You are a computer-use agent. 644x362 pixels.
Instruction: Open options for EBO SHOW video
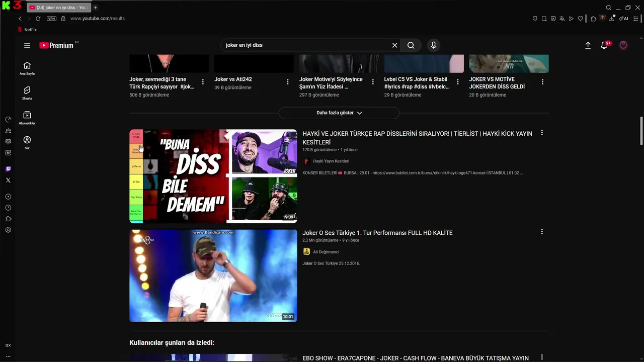click(542, 357)
